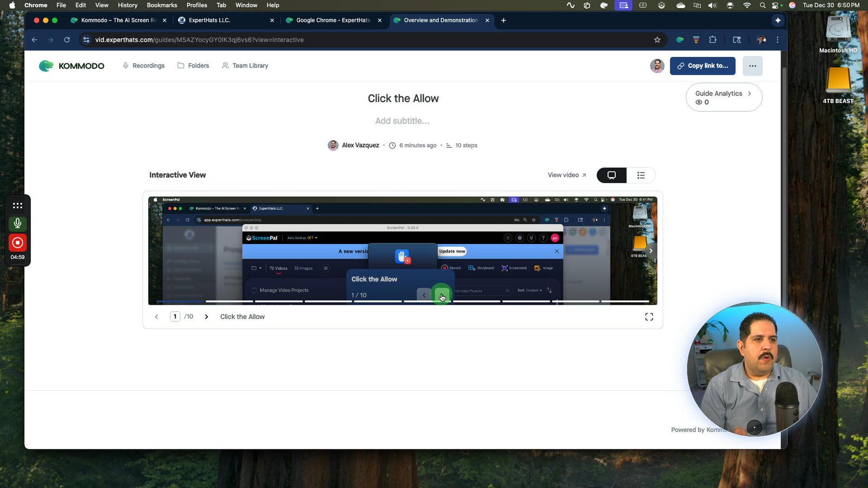Bookmark this page with star icon
Viewport: 868px width, 488px height.
click(x=657, y=40)
